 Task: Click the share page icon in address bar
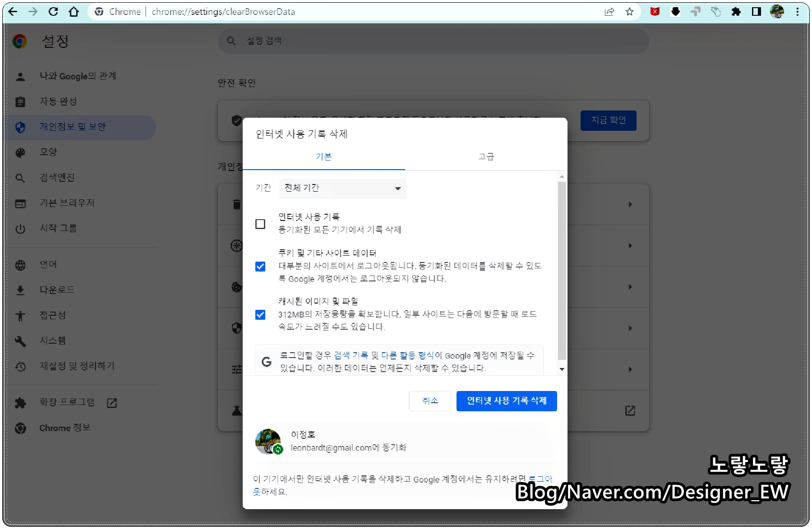coord(609,12)
